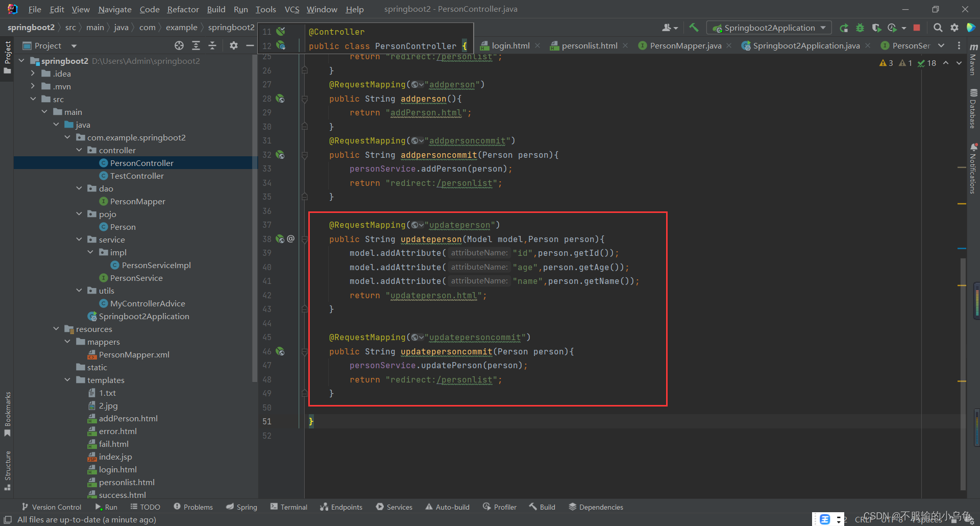Close the login.html tab
Screen dimensions: 980x526
pos(537,45)
